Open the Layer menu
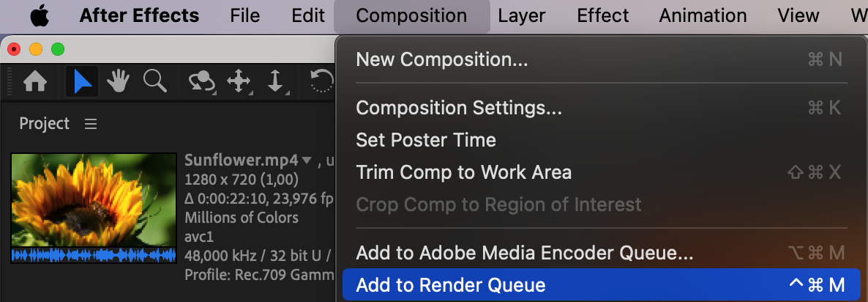868x302 pixels. click(522, 15)
